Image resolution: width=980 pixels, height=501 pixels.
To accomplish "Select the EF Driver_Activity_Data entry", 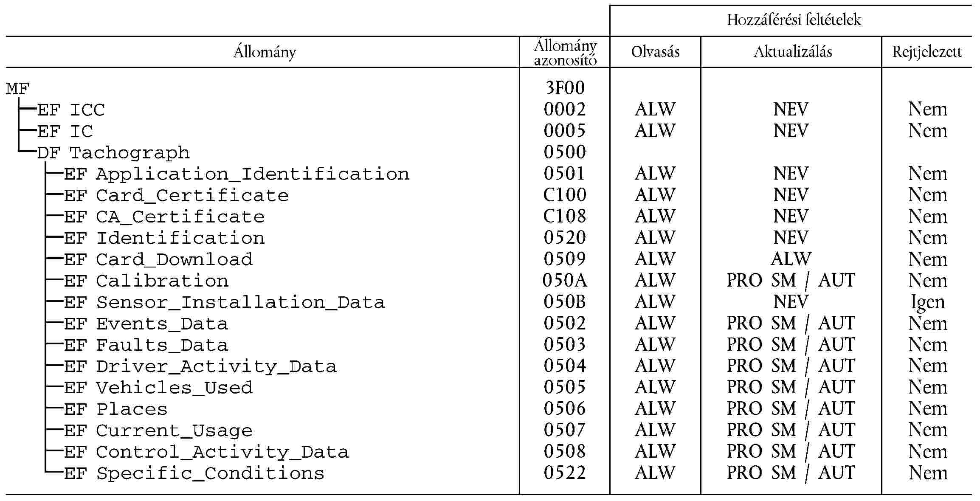I will (x=200, y=366).
